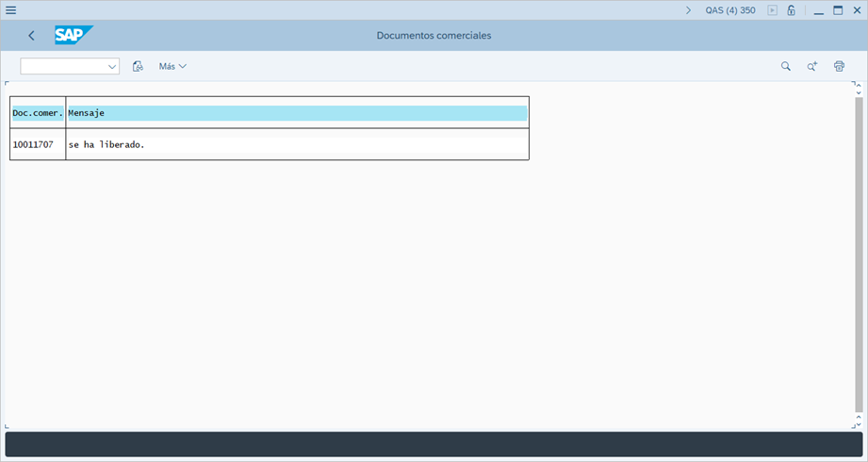
Task: Expand the chevron left of QAS (4) 350
Action: 688,10
